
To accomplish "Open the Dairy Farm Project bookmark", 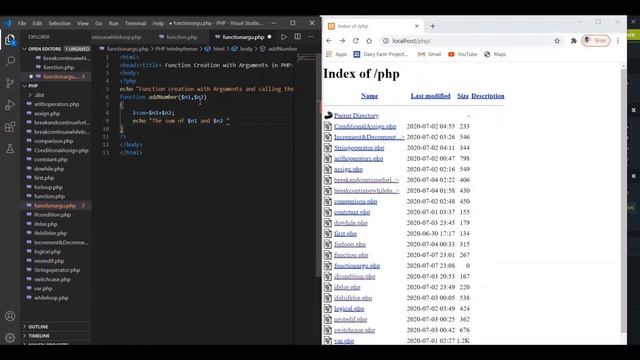I will (x=381, y=54).
